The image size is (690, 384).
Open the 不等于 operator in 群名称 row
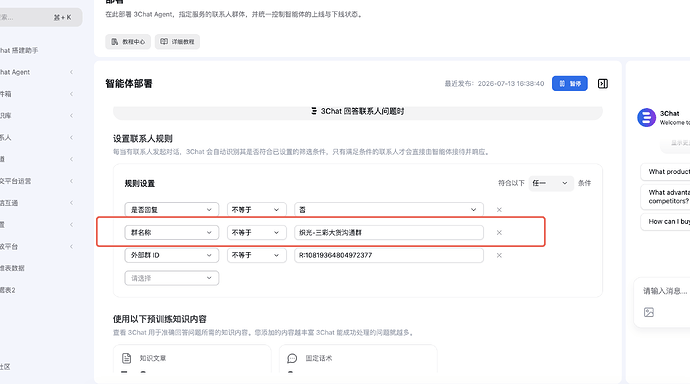click(257, 233)
